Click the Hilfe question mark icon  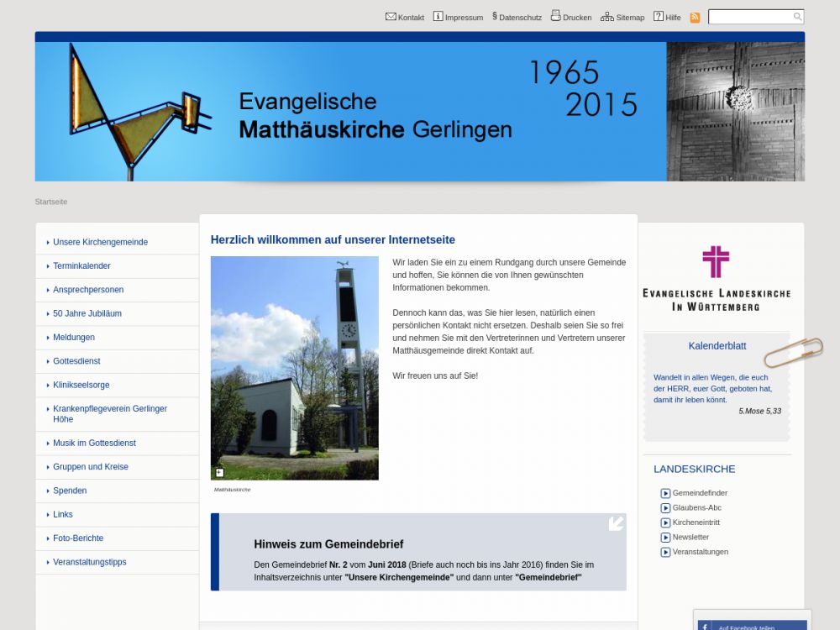coord(659,17)
